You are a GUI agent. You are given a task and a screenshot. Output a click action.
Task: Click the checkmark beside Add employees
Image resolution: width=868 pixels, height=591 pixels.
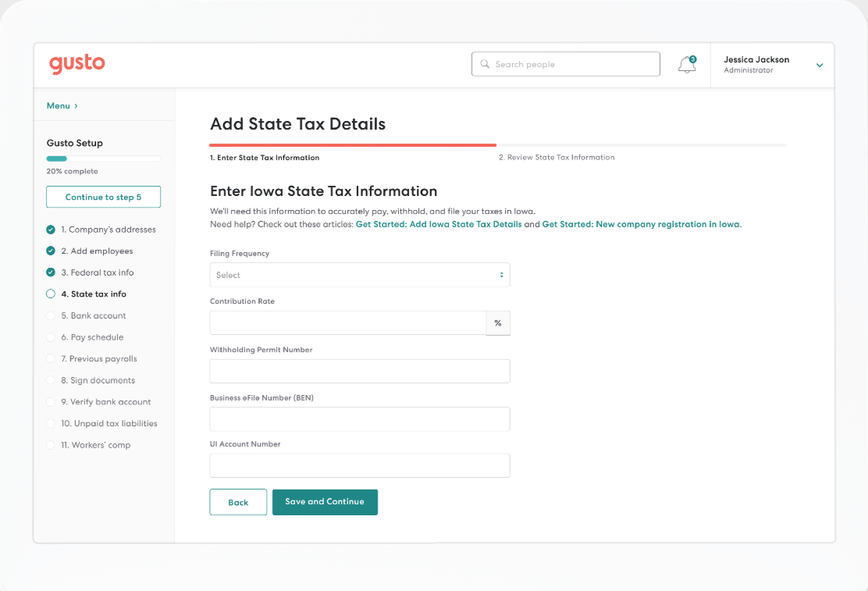tap(51, 251)
